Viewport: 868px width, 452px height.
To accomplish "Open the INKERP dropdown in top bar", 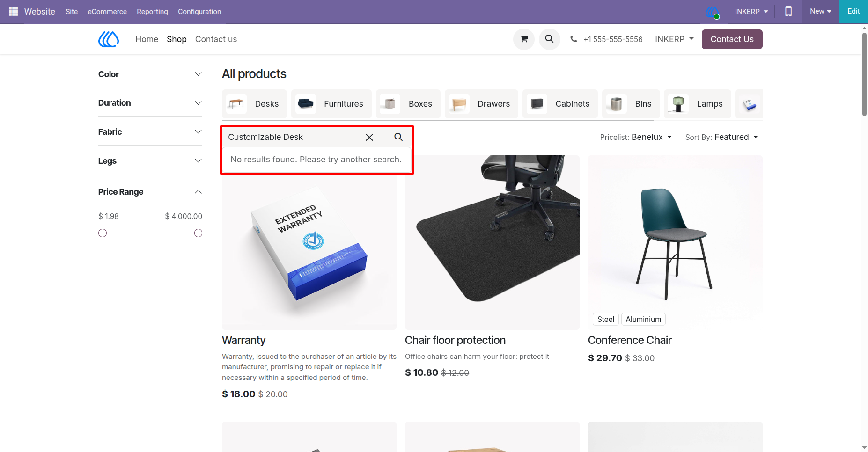I will (x=751, y=11).
